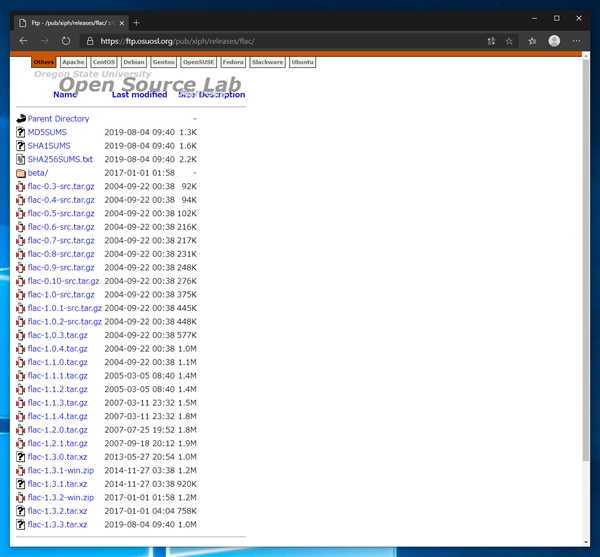This screenshot has height=557, width=600.
Task: Download flac-1.3.2.tar.xz
Action: [57, 511]
